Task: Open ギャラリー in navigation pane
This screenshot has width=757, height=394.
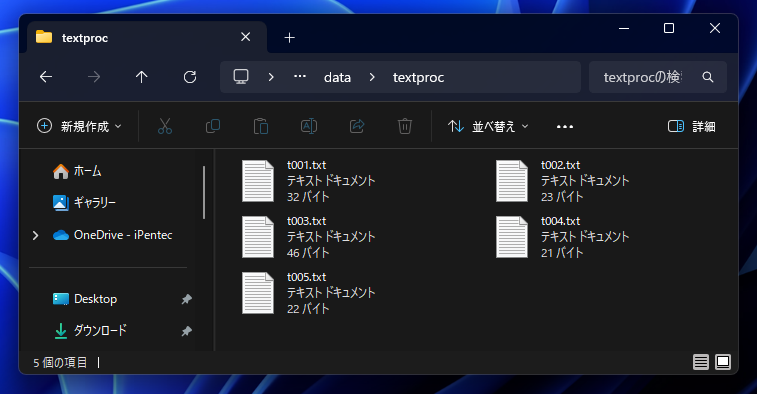Action: point(84,203)
